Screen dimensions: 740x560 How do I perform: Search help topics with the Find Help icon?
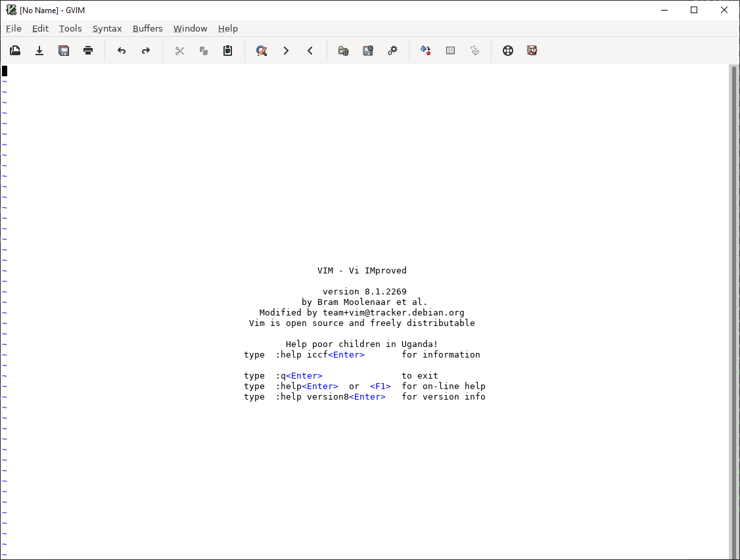pos(532,51)
